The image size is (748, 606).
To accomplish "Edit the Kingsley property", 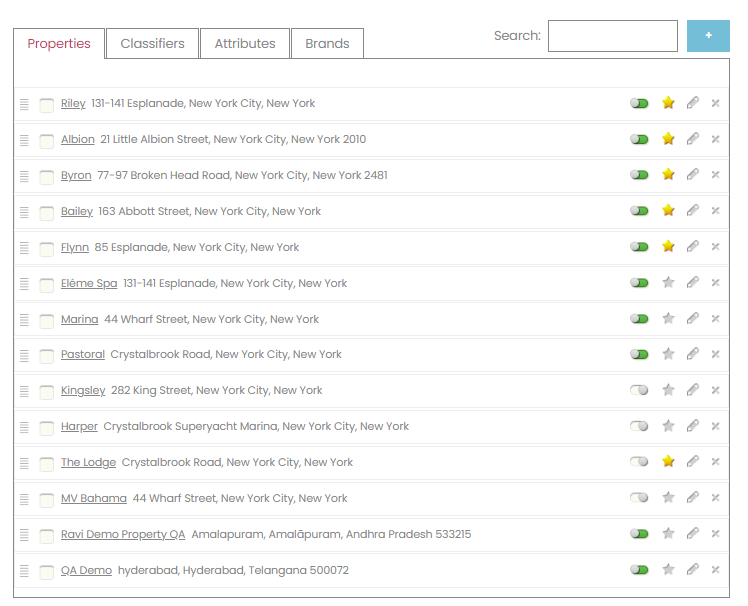I will coord(693,390).
